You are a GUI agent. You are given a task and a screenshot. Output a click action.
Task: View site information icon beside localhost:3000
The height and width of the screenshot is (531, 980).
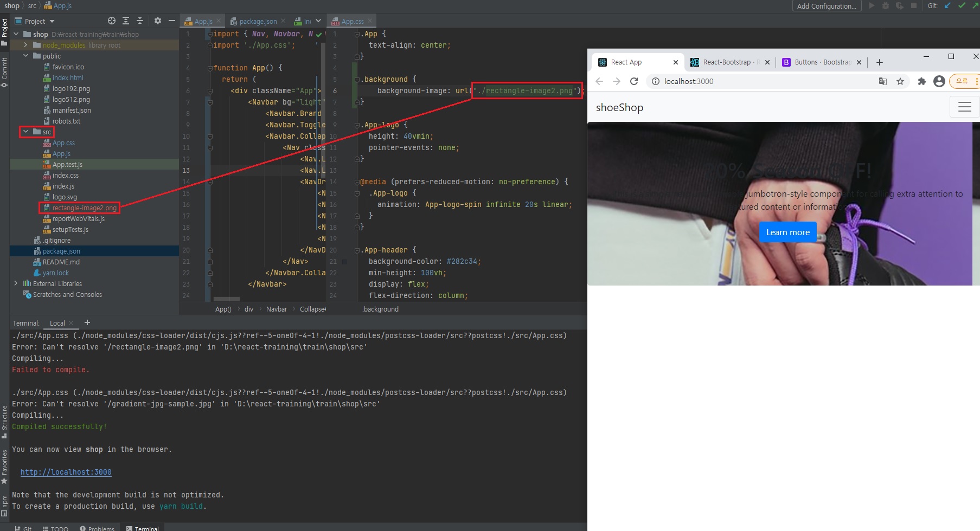pos(655,81)
